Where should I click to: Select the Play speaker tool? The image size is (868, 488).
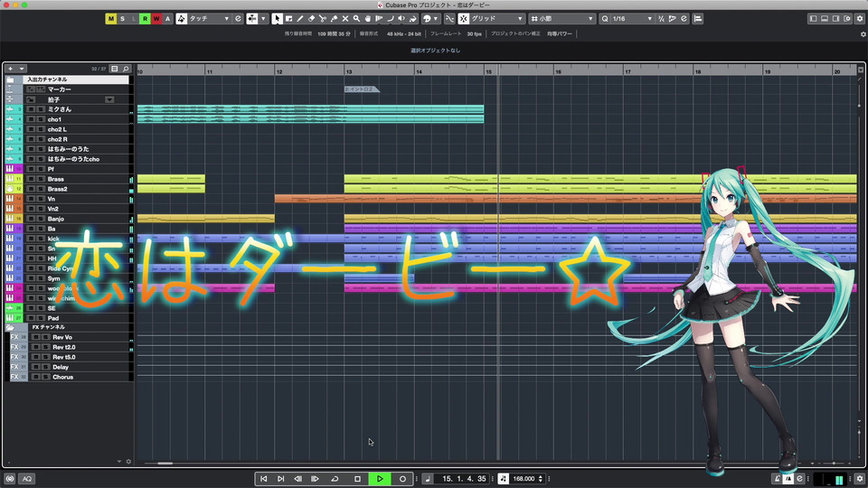tap(401, 19)
